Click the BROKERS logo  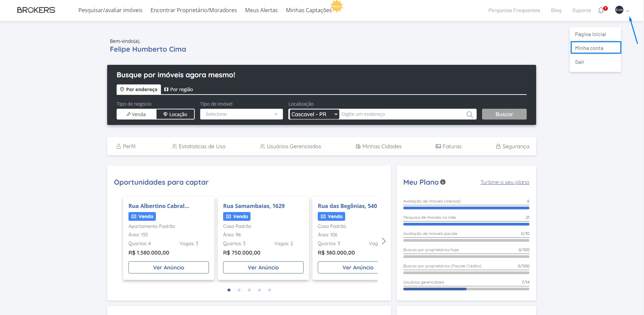[36, 10]
